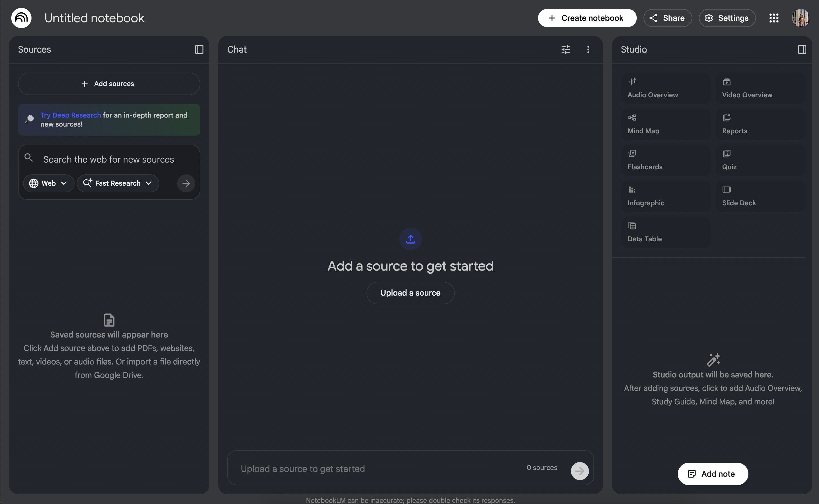
Task: Submit the web source search arrow
Action: click(x=186, y=183)
